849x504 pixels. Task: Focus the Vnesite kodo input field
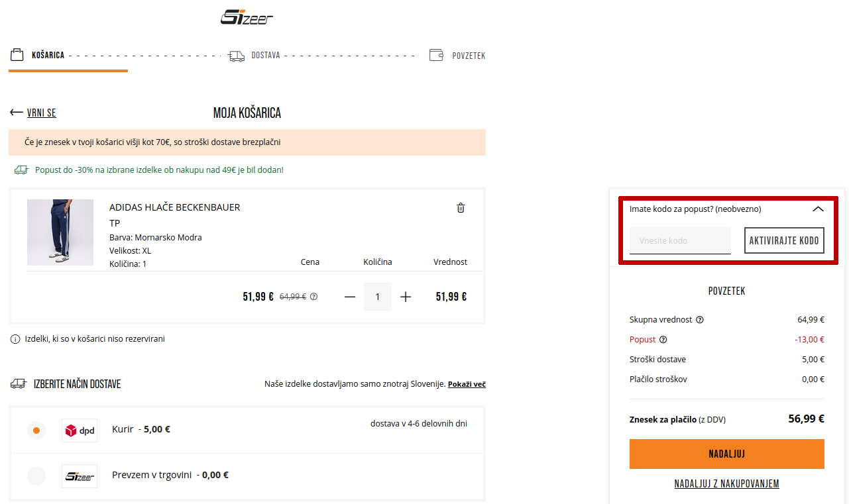680,240
